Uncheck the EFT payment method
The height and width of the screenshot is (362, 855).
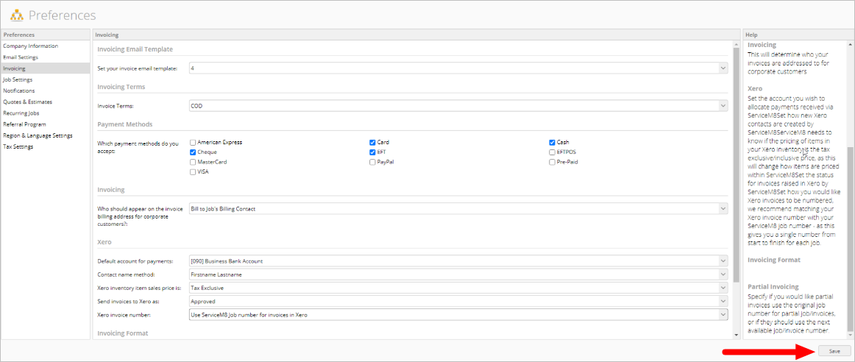pos(372,152)
